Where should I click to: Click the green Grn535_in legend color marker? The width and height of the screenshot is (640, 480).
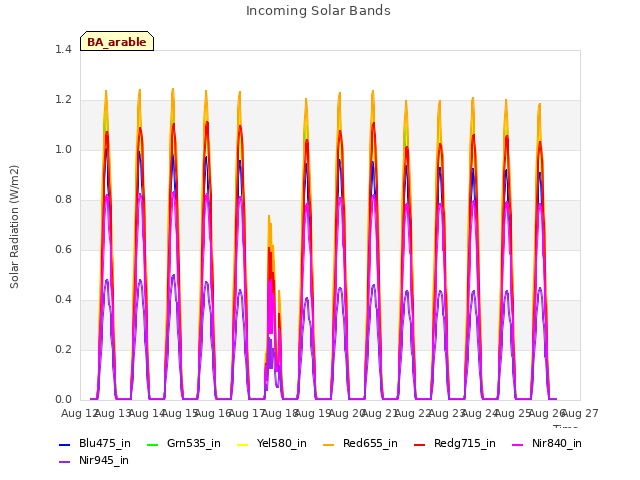(x=152, y=444)
